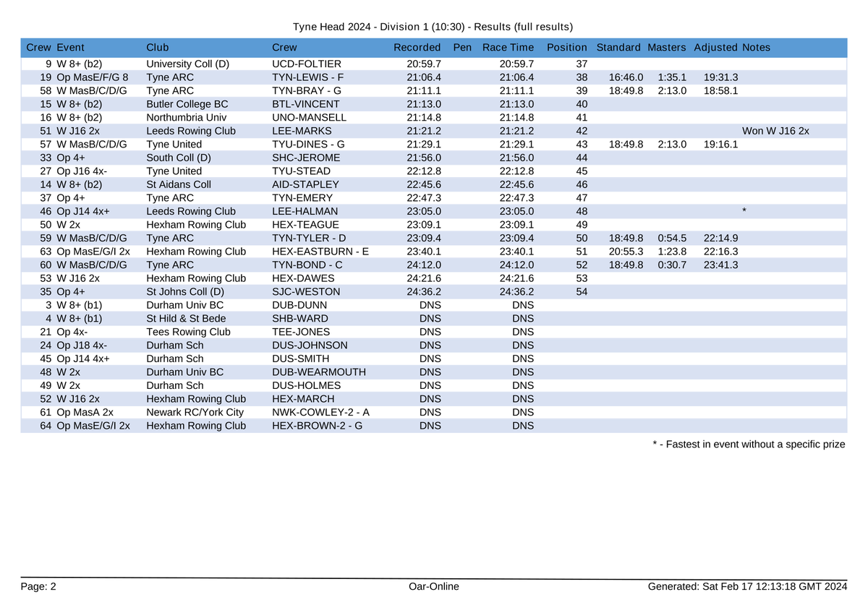The width and height of the screenshot is (868, 613).
Task: Select the fastest in event footnote
Action: pos(749,444)
